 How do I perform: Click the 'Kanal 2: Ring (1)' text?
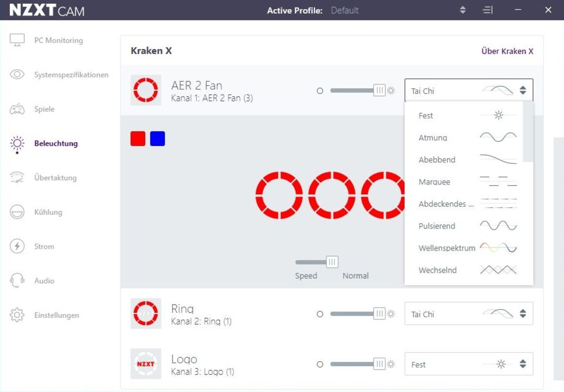201,321
